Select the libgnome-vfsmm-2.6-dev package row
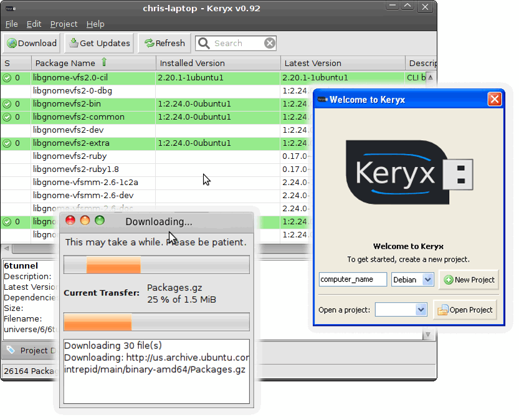Viewport: 519px width, 420px height. pos(156,196)
